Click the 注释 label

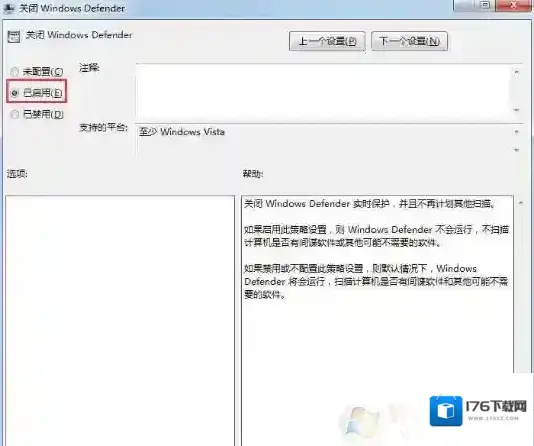89,68
